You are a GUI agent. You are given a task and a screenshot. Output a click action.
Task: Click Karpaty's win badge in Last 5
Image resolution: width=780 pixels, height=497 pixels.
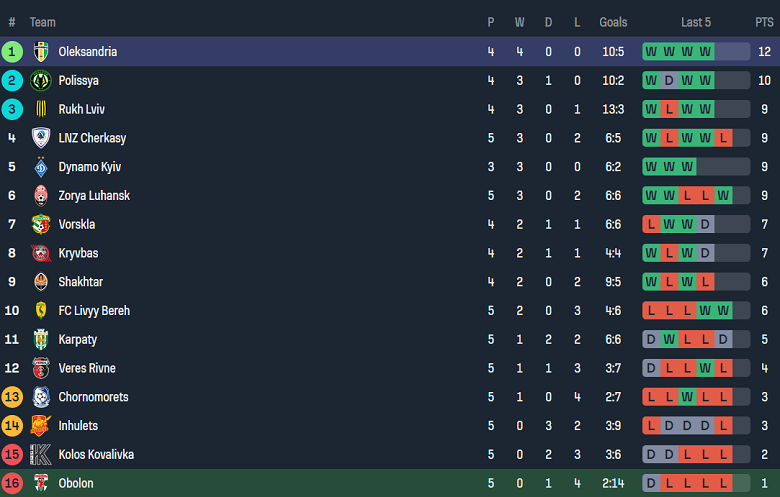click(x=669, y=339)
